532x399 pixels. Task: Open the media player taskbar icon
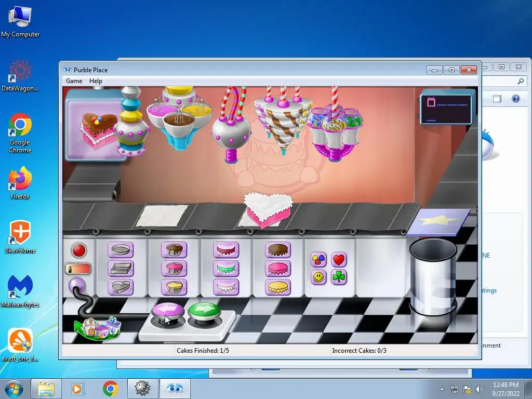point(77,389)
